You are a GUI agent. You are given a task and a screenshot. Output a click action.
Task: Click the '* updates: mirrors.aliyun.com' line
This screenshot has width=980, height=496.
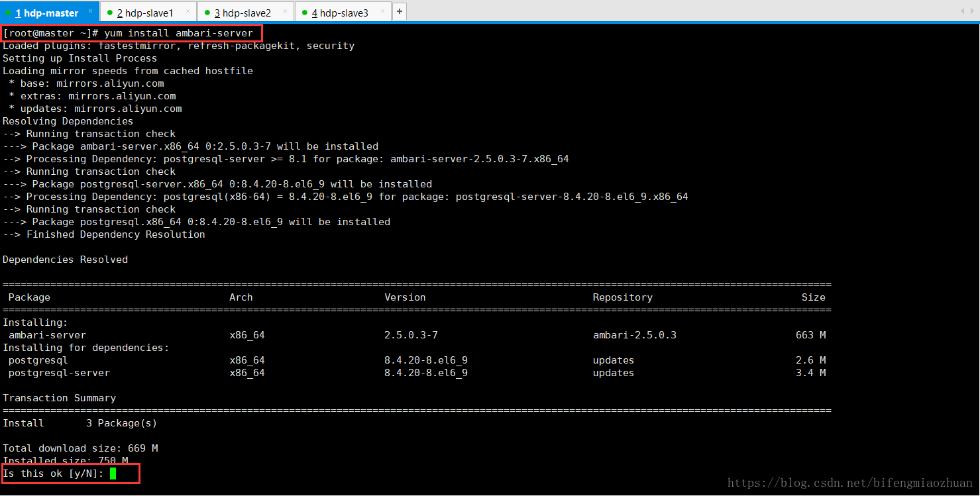[95, 109]
